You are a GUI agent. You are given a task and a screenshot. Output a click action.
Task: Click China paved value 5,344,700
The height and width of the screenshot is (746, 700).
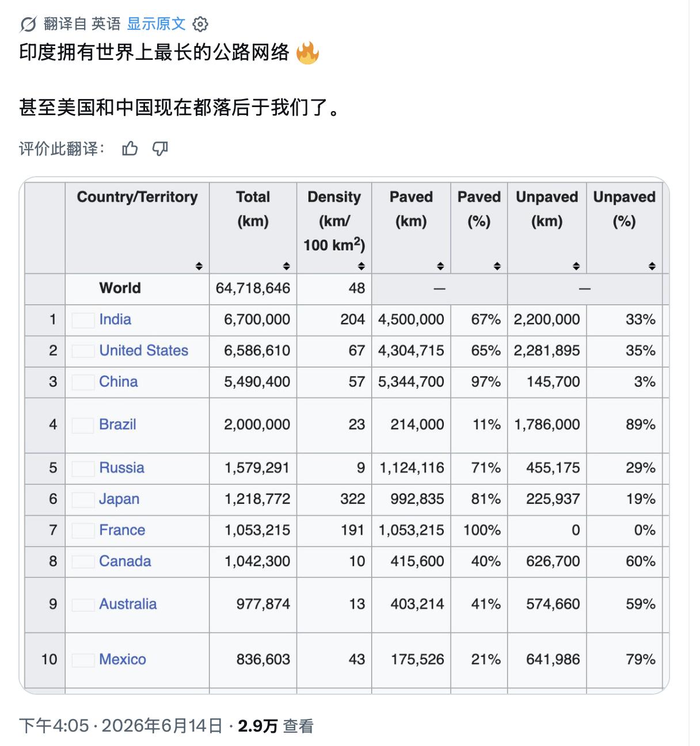[x=411, y=382]
